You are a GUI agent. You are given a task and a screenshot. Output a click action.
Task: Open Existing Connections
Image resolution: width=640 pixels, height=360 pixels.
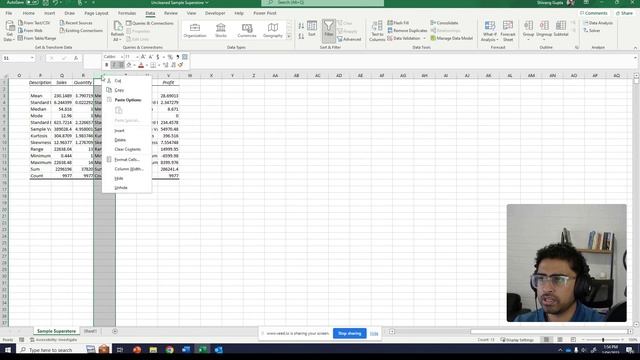[81, 31]
